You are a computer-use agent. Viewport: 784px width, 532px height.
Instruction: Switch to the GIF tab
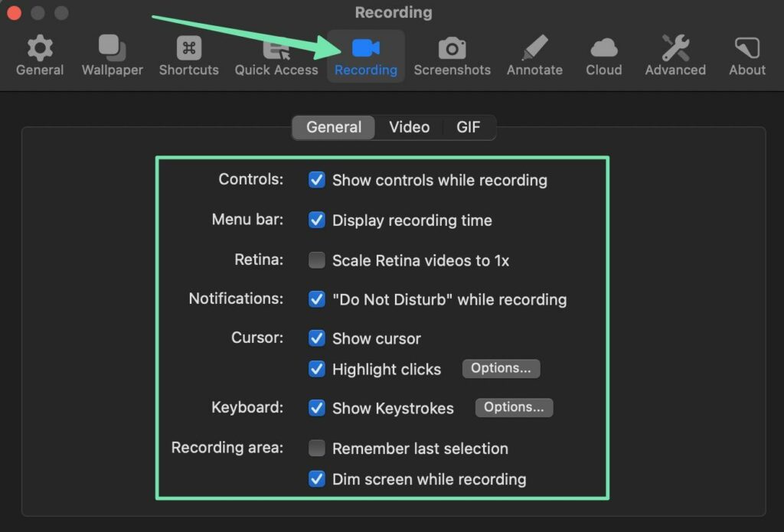[x=469, y=128]
